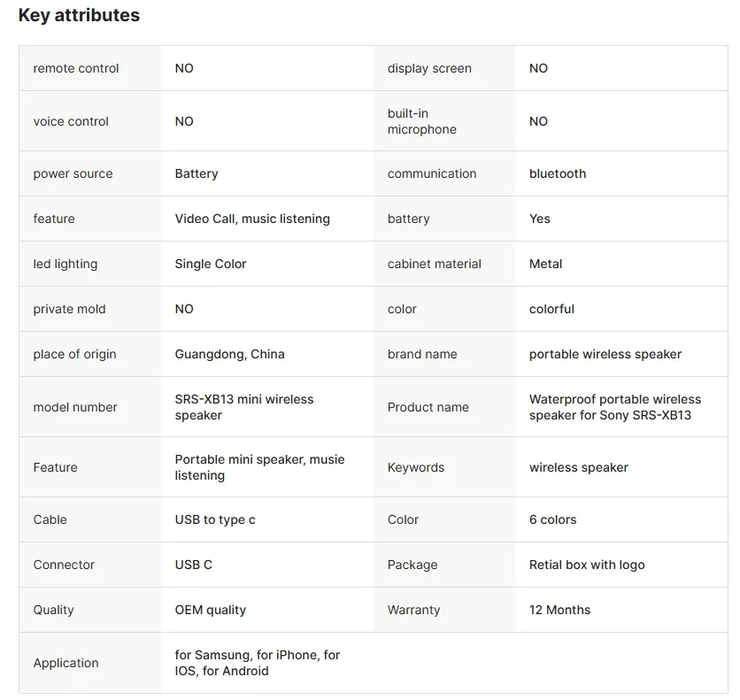This screenshot has height=700, width=740.
Task: Select the "display screen" label cell
Action: (429, 68)
